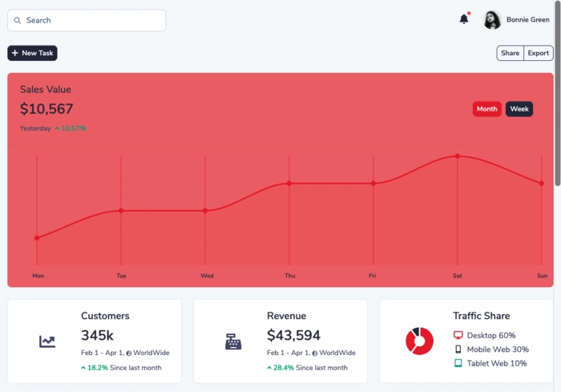Click the Mobile Web phone icon
561x392 pixels.
click(x=458, y=349)
